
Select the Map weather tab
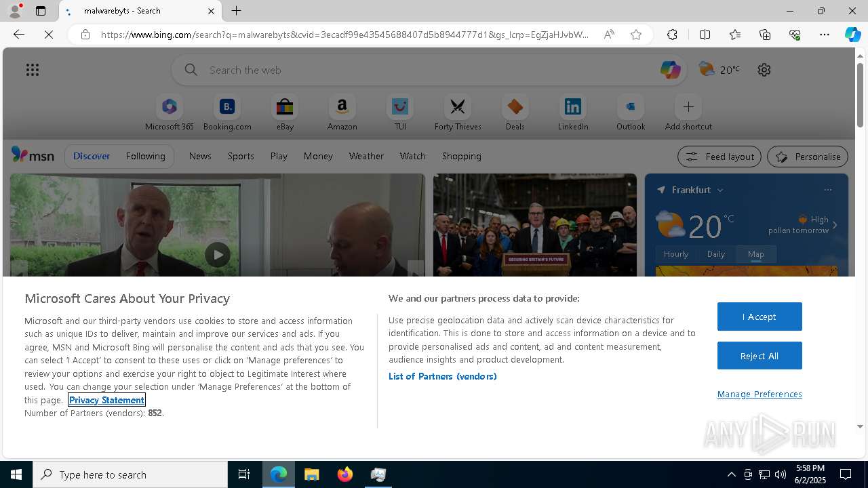756,254
